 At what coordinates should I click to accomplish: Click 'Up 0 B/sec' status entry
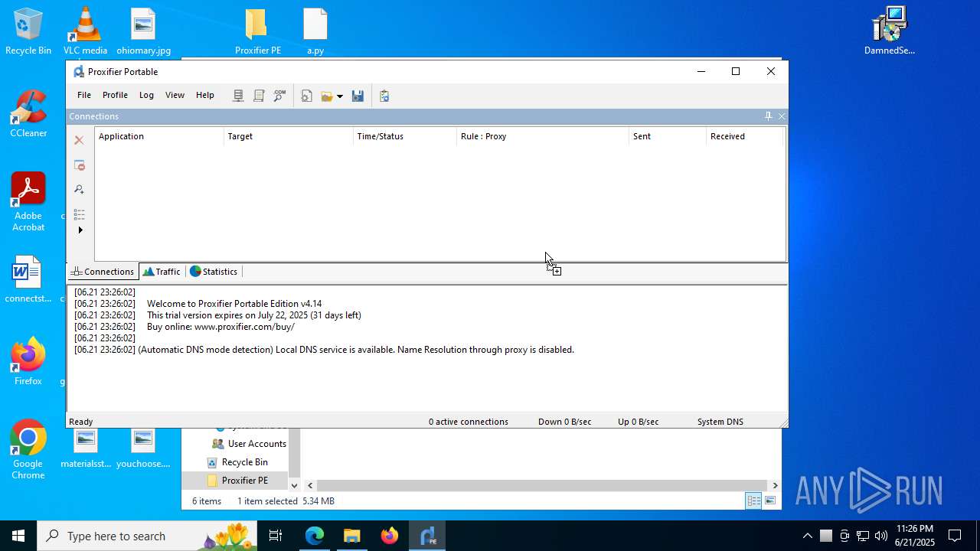click(x=638, y=422)
